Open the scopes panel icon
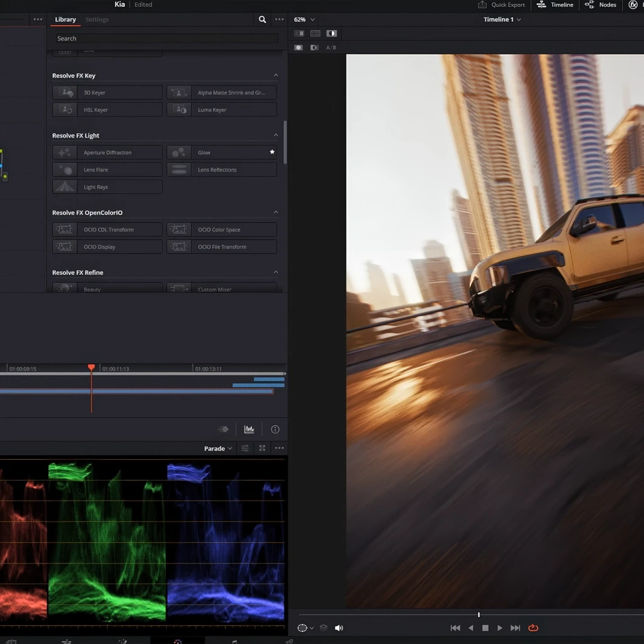Image resolution: width=644 pixels, height=644 pixels. 249,430
